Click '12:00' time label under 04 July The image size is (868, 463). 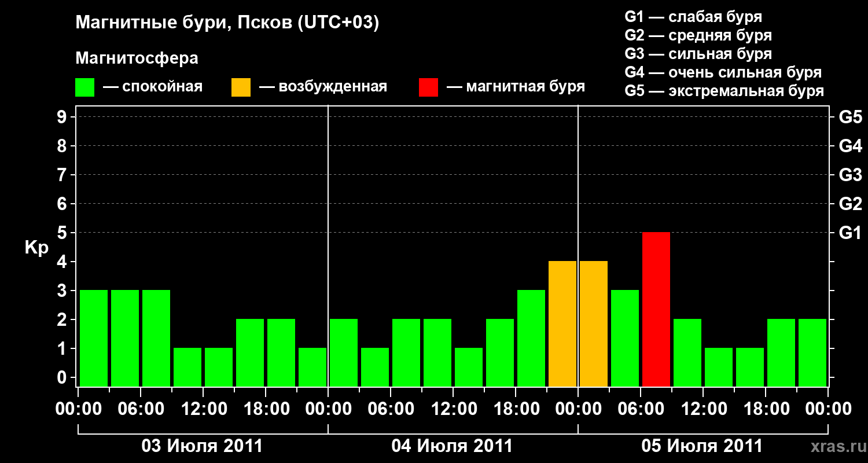(x=453, y=409)
